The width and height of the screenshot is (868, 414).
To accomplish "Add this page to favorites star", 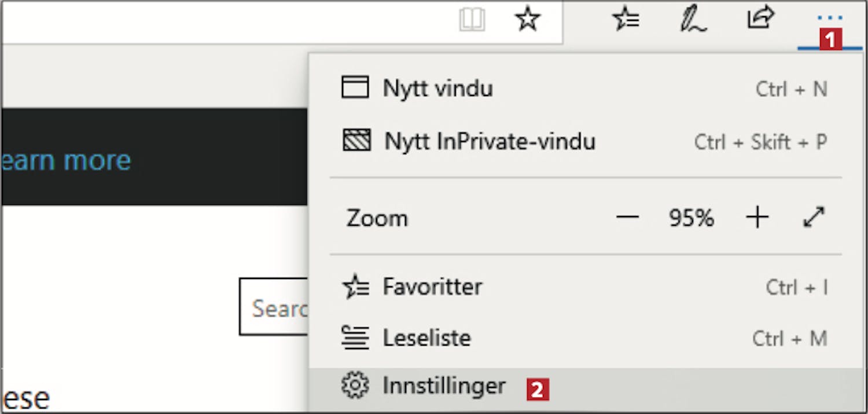I will coord(527,20).
